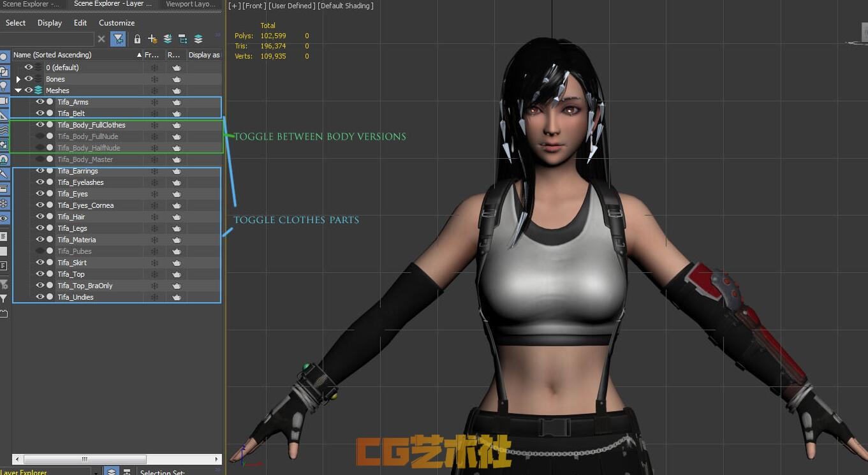Toggle the Display Geometry sphere icon
This screenshot has height=475, width=868.
point(4,57)
